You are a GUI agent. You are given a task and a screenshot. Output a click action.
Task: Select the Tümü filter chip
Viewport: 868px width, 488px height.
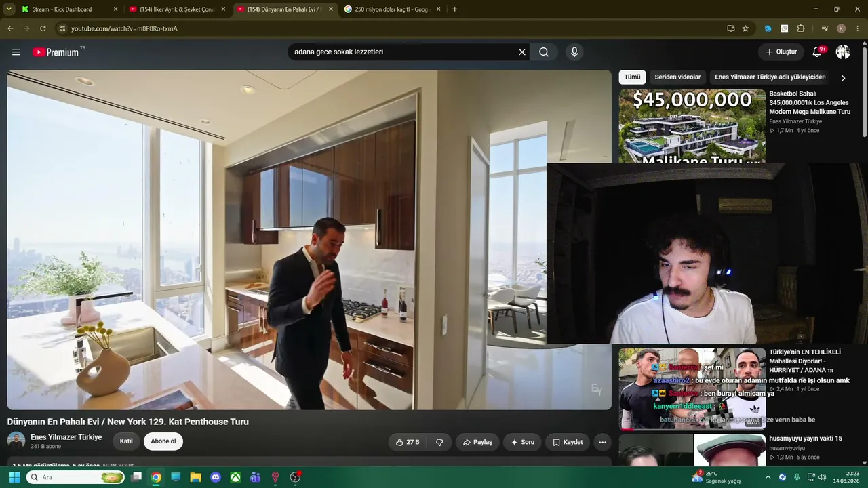click(x=632, y=77)
